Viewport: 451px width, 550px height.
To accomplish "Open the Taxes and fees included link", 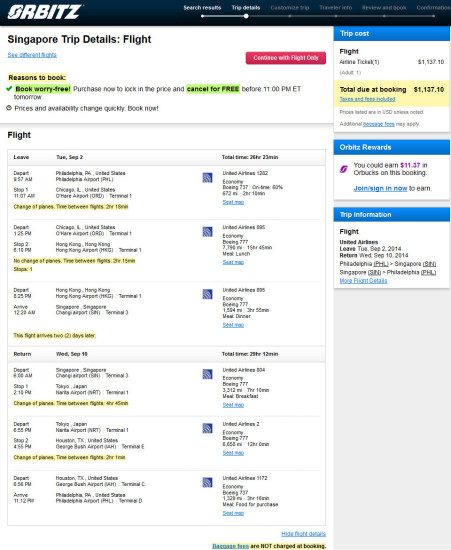I will (367, 99).
